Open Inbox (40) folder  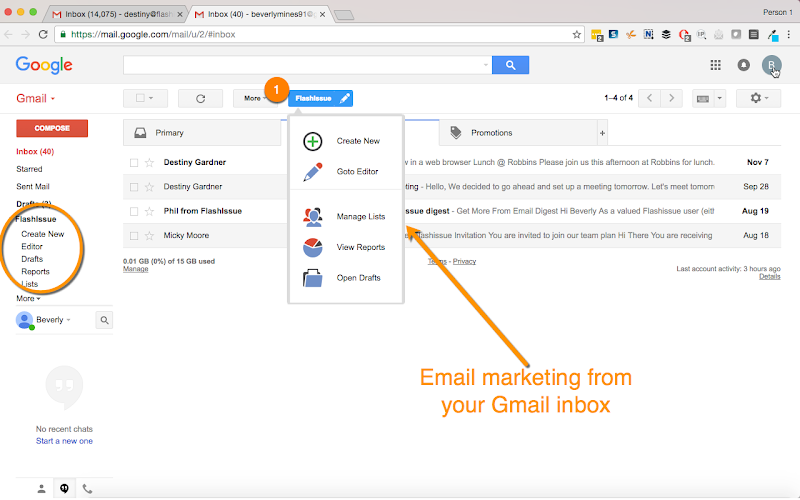35,152
